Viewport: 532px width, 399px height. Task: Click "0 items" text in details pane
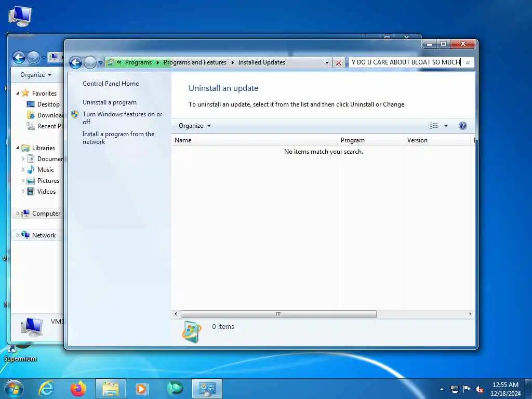tap(223, 327)
